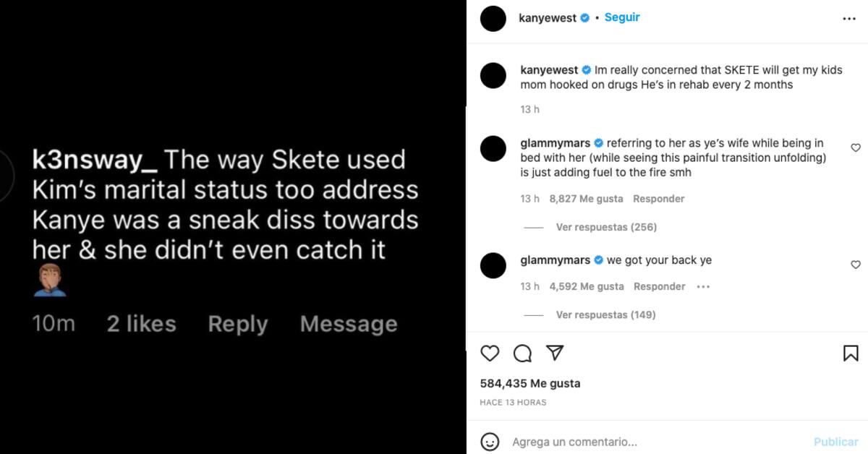The image size is (868, 454).
Task: Click Seguir to follow kanyewest
Action: (x=622, y=17)
